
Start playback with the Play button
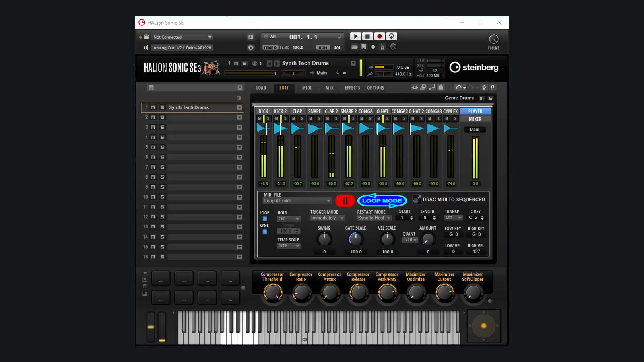[355, 36]
